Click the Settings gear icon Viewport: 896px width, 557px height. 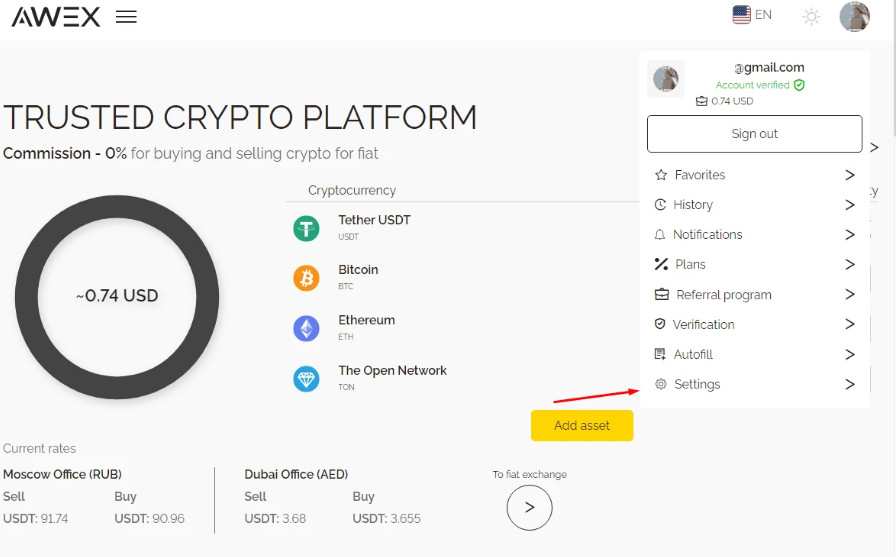[660, 384]
